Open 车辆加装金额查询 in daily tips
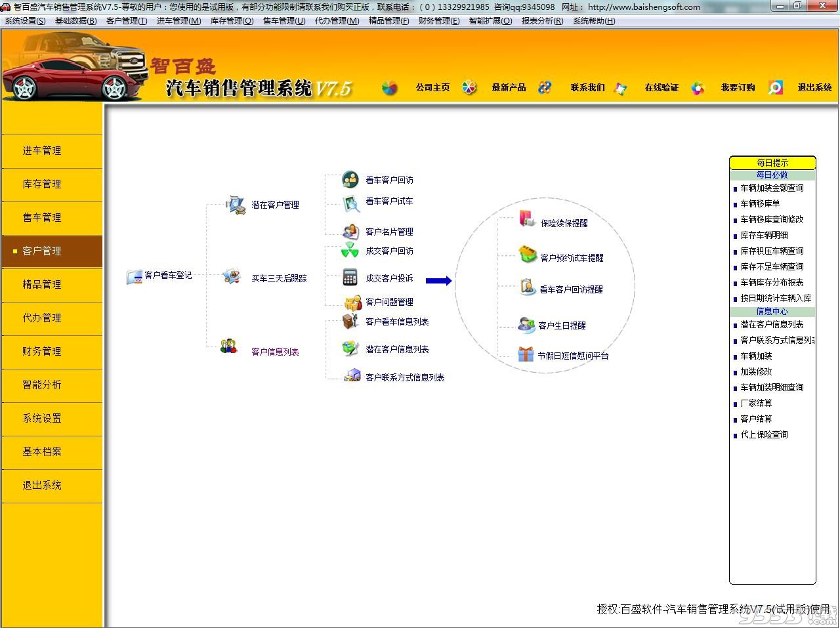This screenshot has width=840, height=628. tap(772, 188)
